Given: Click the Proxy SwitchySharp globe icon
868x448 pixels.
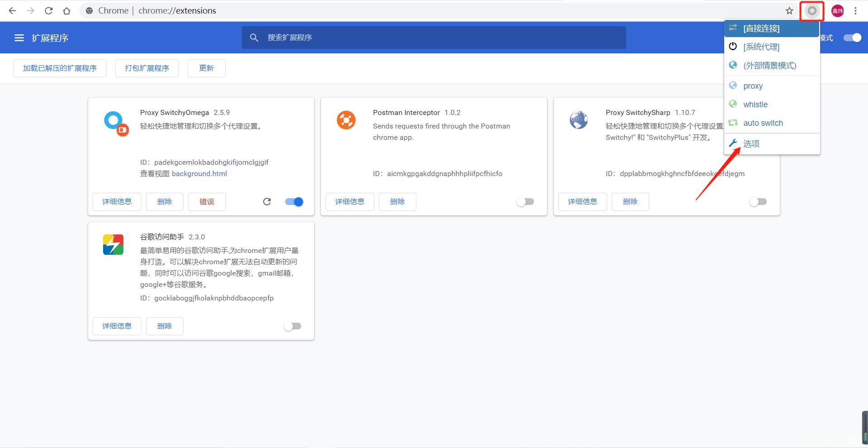Looking at the screenshot, I should tap(579, 120).
